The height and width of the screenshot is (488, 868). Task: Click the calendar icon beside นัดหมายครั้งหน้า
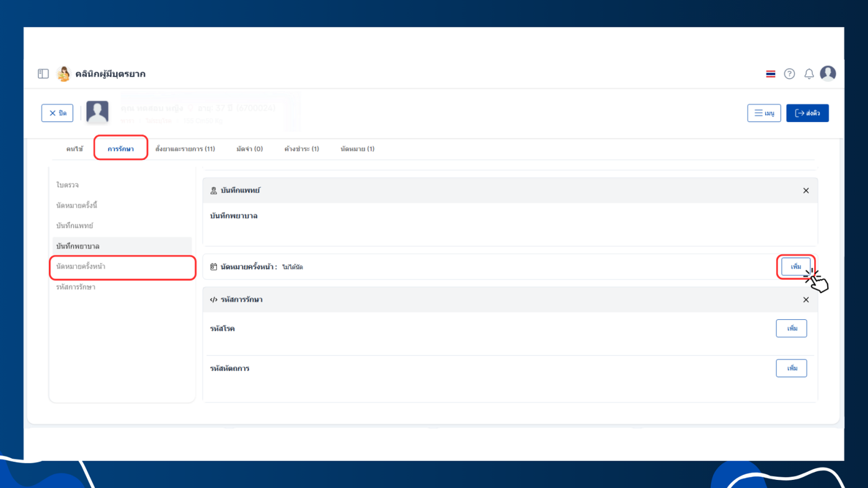click(x=214, y=267)
